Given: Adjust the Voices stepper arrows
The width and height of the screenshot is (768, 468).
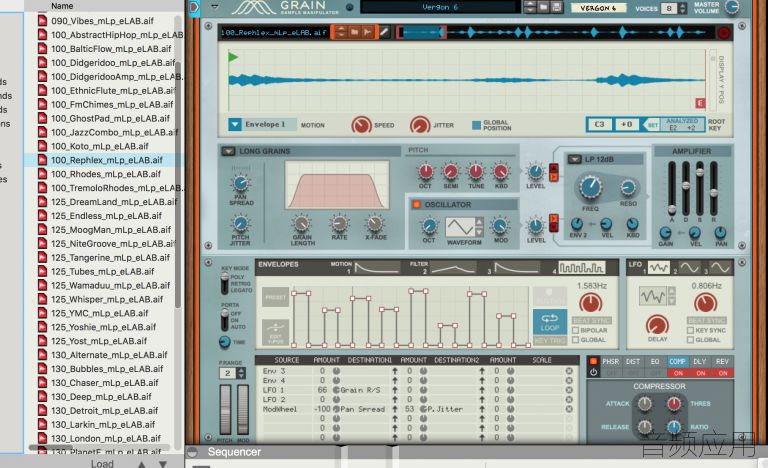Looking at the screenshot, I should pyautogui.click(x=683, y=8).
